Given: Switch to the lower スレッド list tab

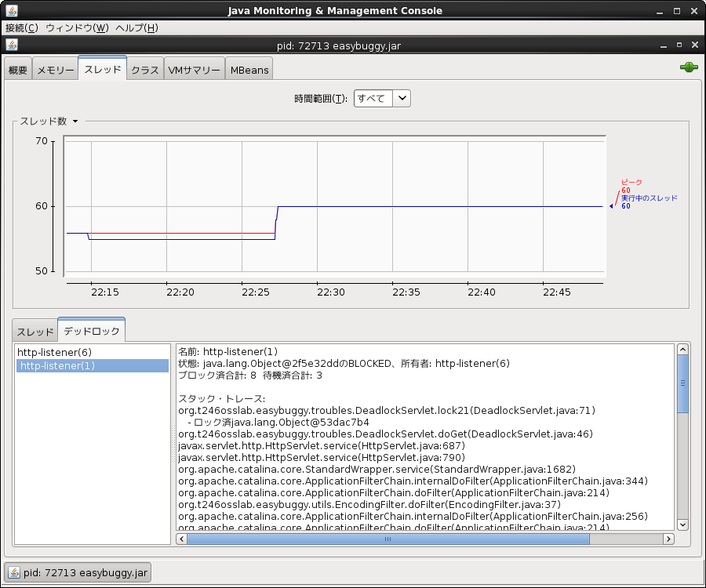Looking at the screenshot, I should click(x=35, y=332).
